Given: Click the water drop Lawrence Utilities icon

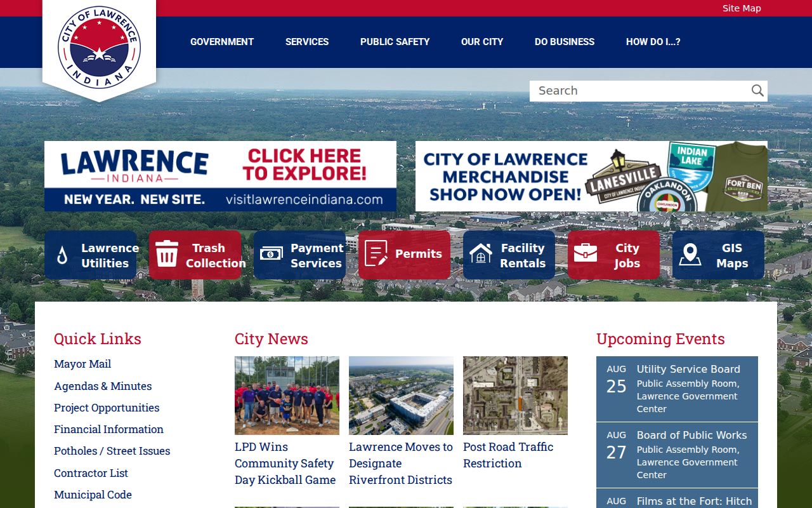Looking at the screenshot, I should pyautogui.click(x=62, y=255).
